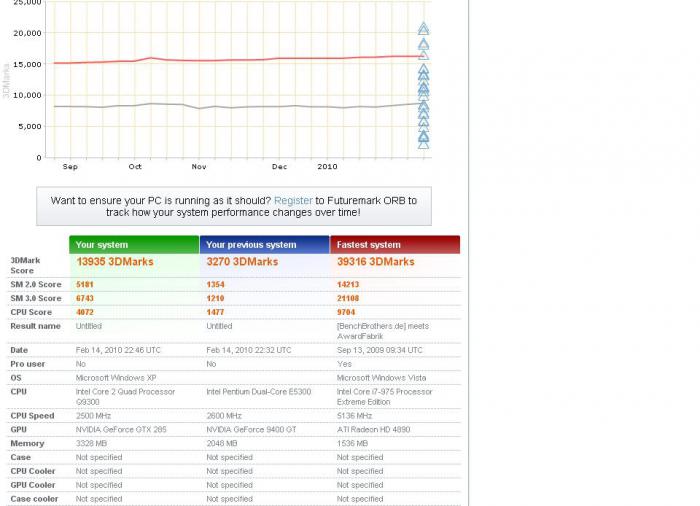The width and height of the screenshot is (700, 506).
Task: Select the blue "Your previous system" header
Action: click(x=264, y=245)
